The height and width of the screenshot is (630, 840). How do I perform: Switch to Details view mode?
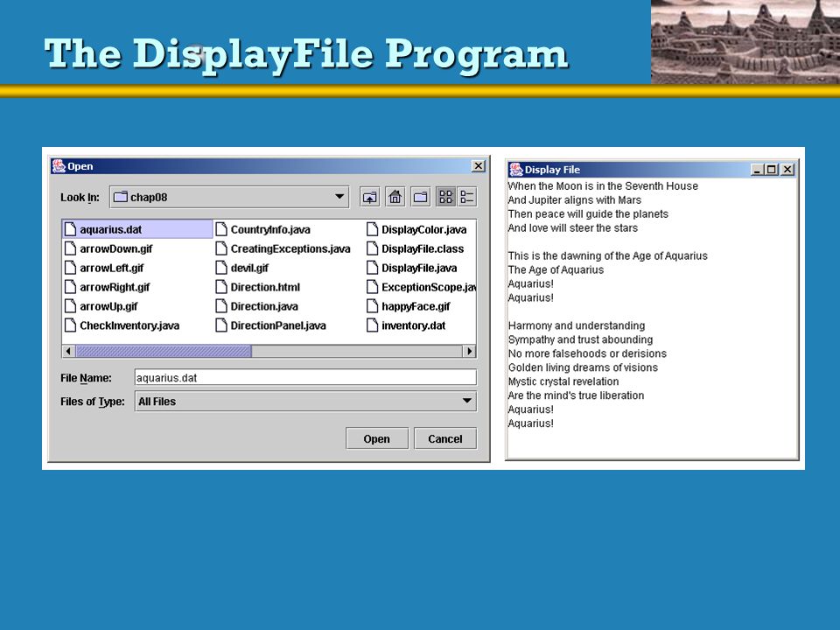coord(466,197)
